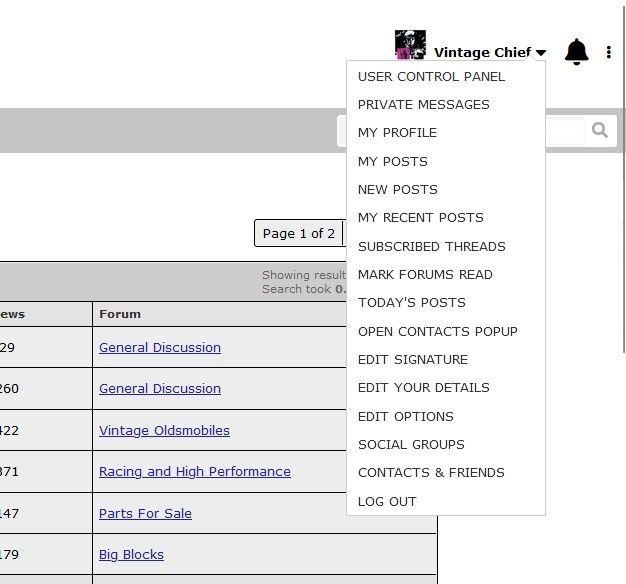Go to My Profile

coord(397,133)
